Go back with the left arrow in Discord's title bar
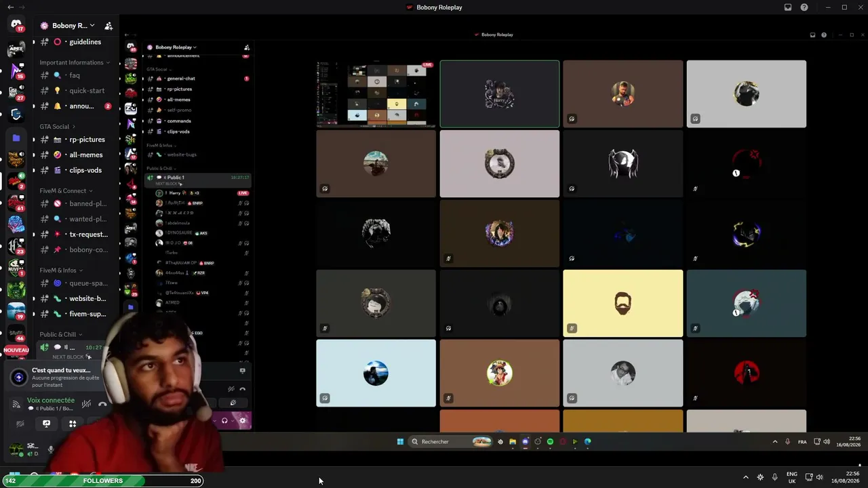Image resolution: width=868 pixels, height=488 pixels. 10,7
